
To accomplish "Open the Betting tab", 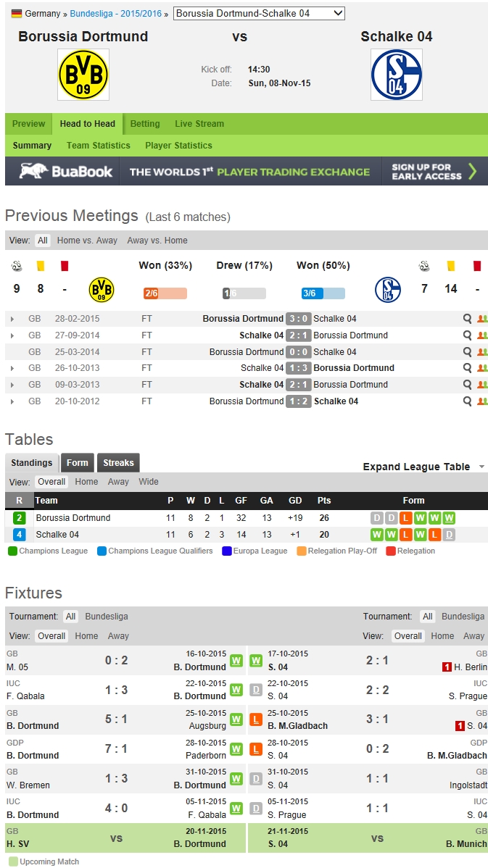I will point(145,124).
